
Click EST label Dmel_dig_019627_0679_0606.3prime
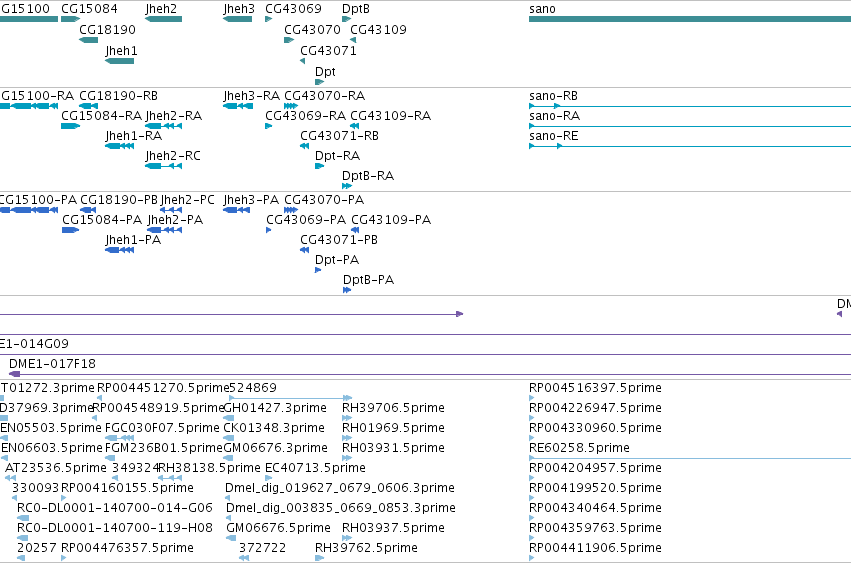tap(340, 489)
